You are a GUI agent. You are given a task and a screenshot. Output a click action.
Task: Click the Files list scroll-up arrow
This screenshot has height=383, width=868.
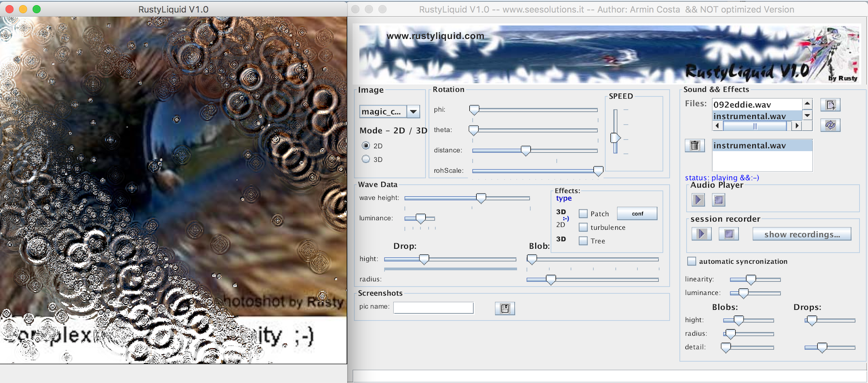(807, 104)
